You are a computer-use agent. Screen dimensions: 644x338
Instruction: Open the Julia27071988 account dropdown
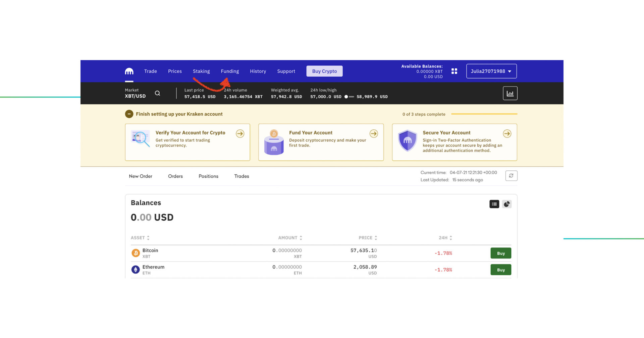(491, 71)
